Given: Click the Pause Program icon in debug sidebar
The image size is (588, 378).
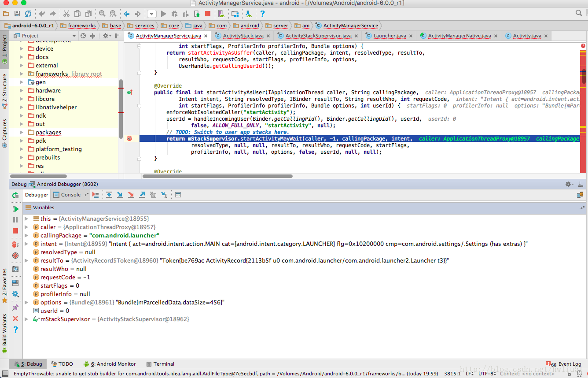Looking at the screenshot, I should click(15, 220).
